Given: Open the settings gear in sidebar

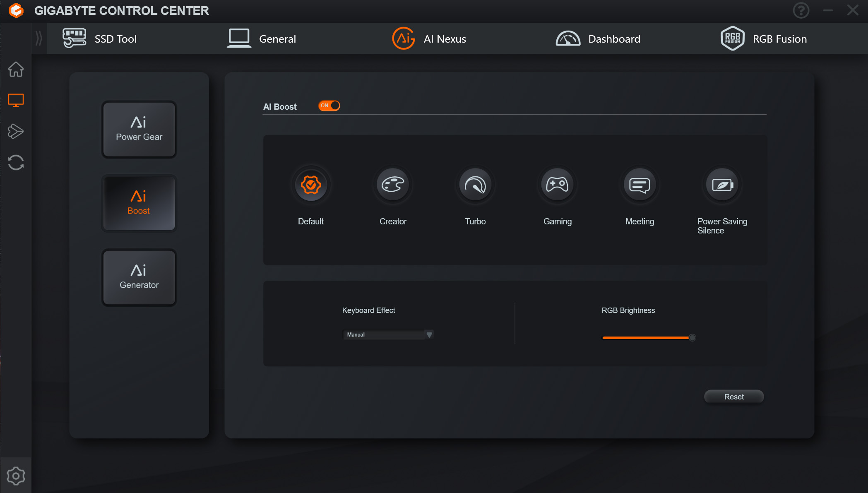Looking at the screenshot, I should (x=16, y=476).
